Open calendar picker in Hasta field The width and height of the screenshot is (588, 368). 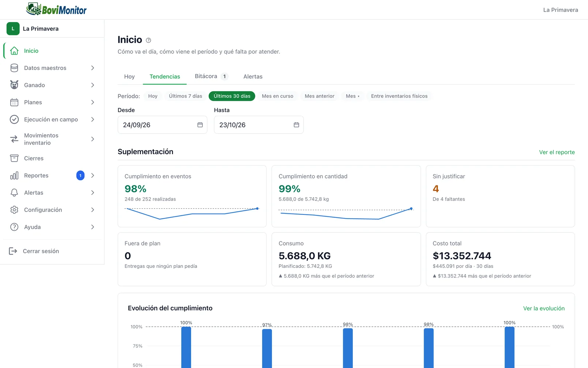296,125
